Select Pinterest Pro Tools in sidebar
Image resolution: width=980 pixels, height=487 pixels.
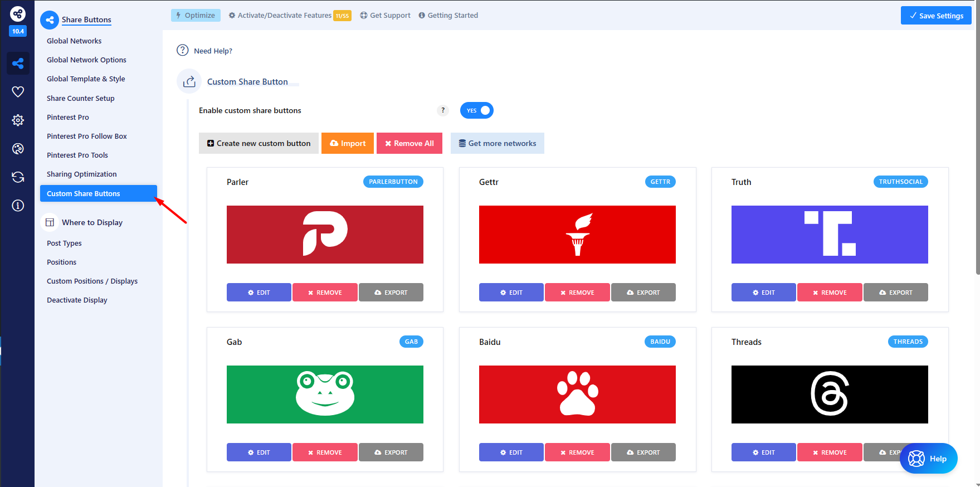(77, 155)
